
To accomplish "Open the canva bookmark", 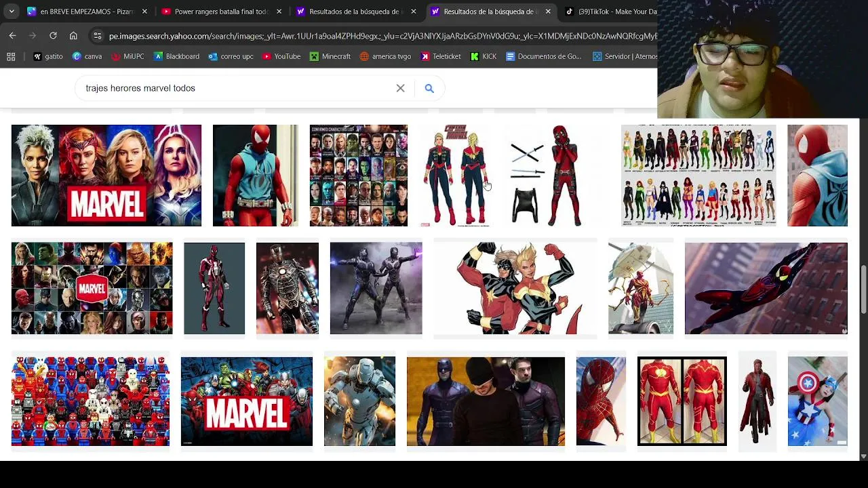I will (87, 56).
